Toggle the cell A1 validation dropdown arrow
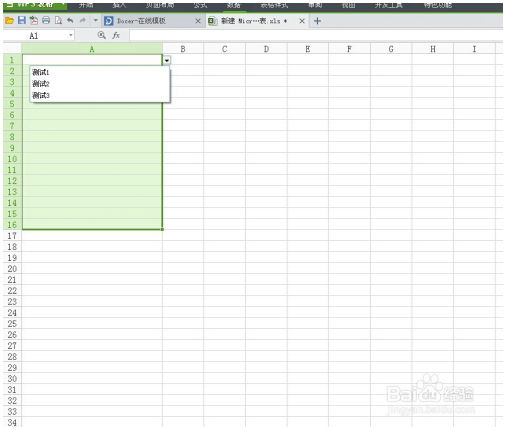Image resolution: width=506 pixels, height=430 pixels. pyautogui.click(x=167, y=60)
